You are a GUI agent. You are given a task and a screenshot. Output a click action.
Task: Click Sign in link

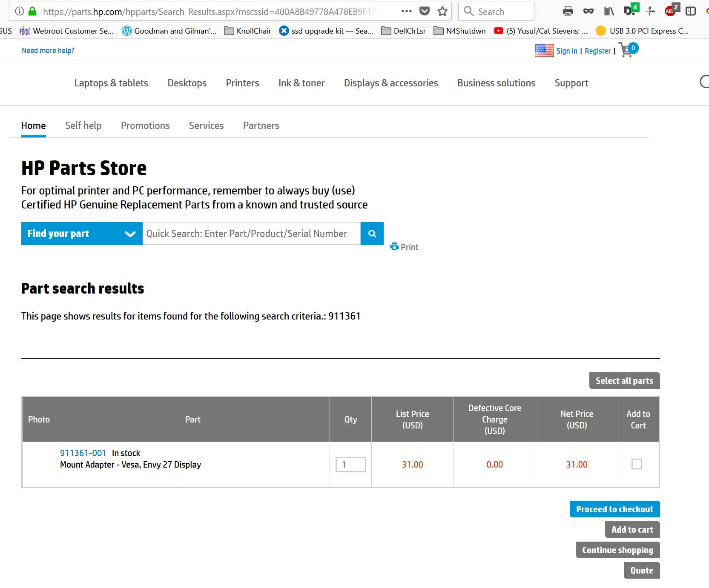click(x=567, y=51)
